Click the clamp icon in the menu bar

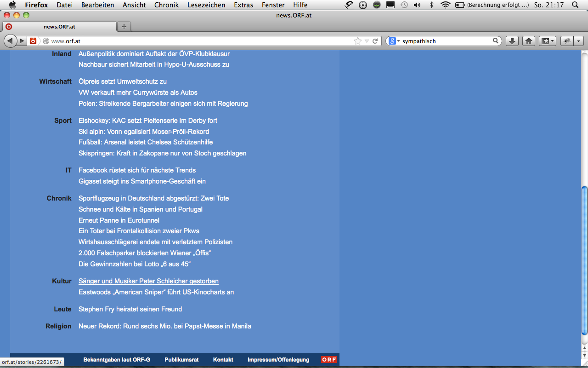349,5
